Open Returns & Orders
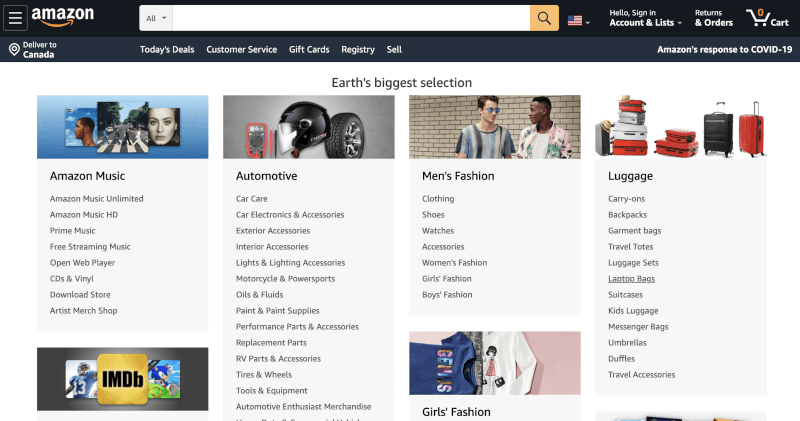This screenshot has width=800, height=421. (713, 18)
